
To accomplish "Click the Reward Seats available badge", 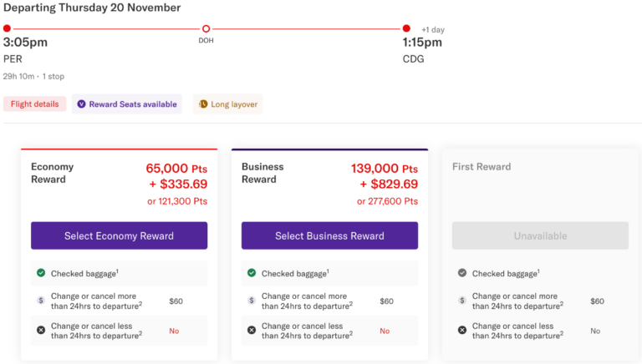I will (x=126, y=104).
